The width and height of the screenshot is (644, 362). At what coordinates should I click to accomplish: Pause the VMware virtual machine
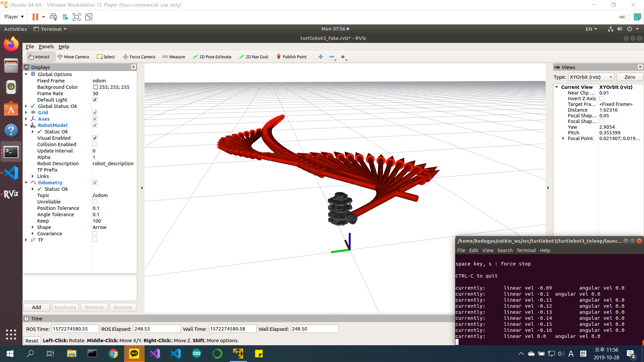[x=35, y=17]
